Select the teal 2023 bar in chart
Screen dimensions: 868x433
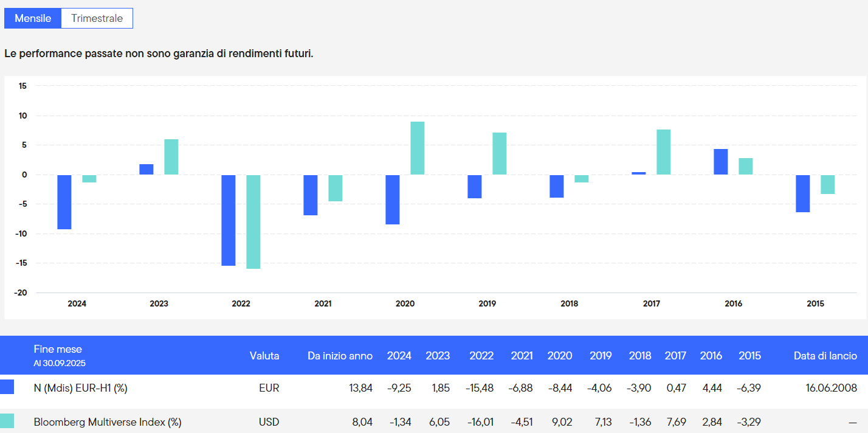pos(171,157)
